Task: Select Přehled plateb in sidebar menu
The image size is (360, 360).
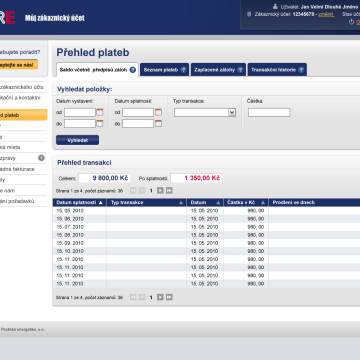Action: coord(23,115)
